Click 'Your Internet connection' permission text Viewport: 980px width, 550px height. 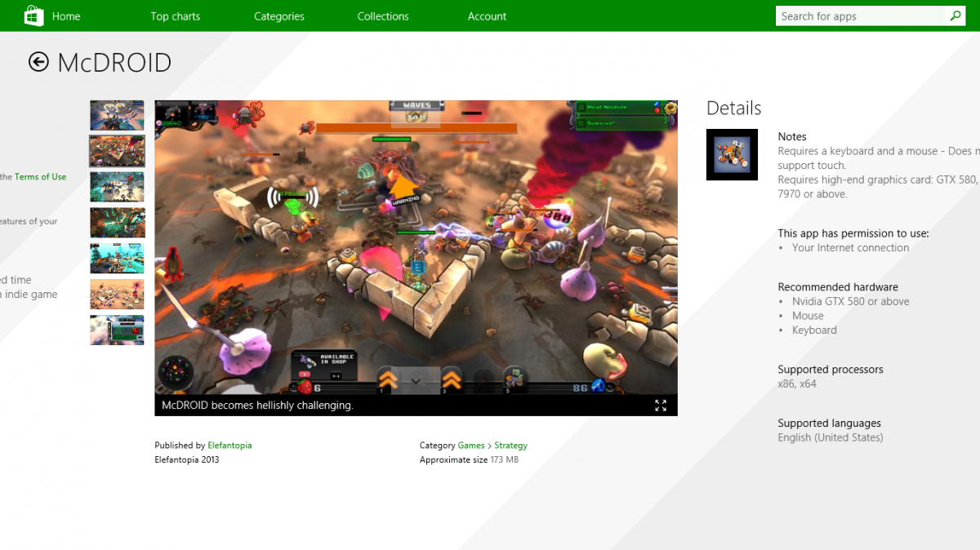click(850, 247)
